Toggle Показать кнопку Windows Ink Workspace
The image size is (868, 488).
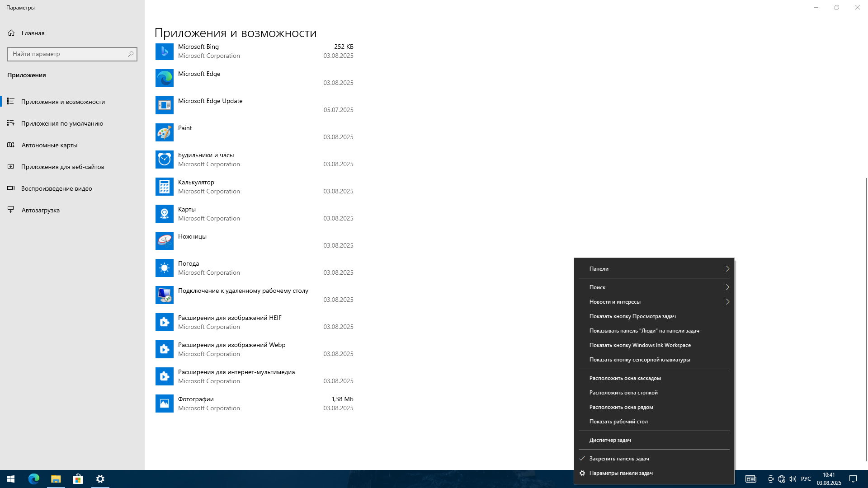[x=654, y=345]
